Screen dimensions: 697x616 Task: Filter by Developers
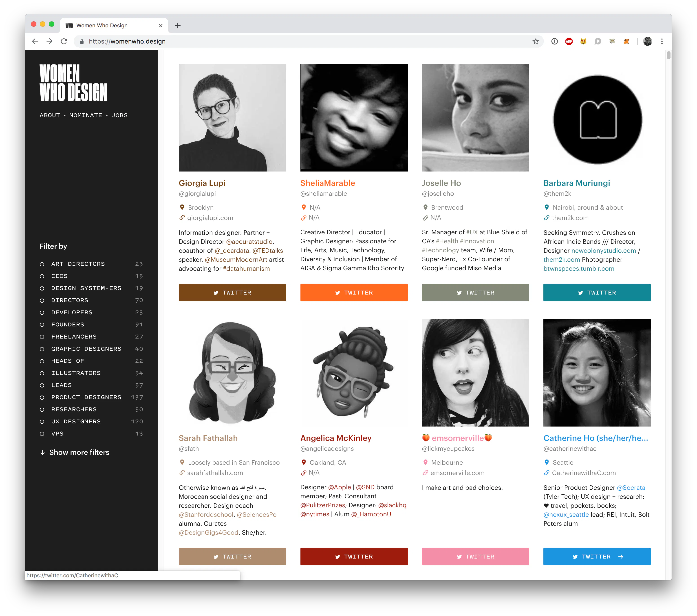[91, 312]
